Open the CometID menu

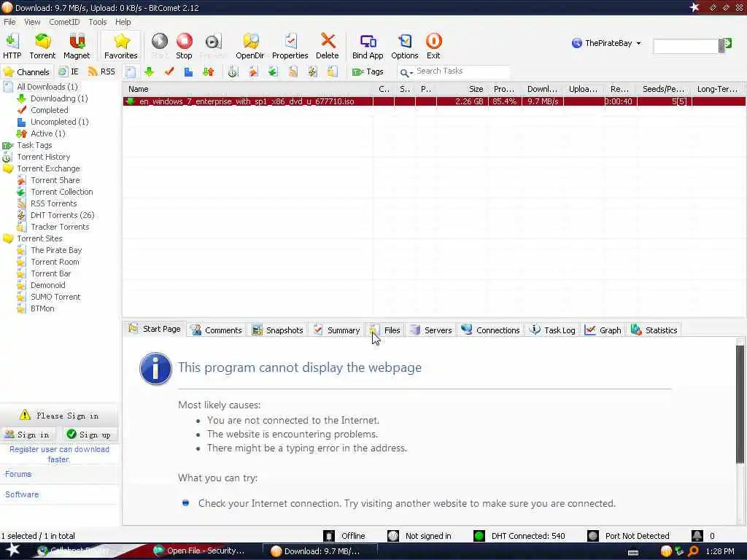tap(64, 22)
